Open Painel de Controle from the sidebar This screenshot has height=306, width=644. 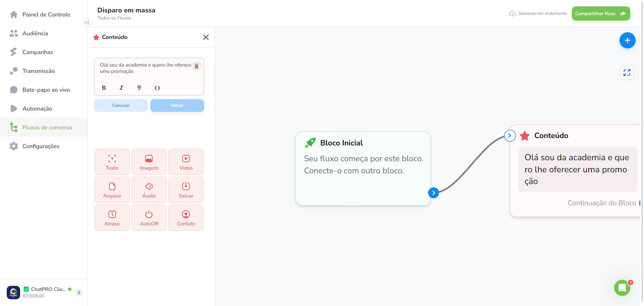44,14
